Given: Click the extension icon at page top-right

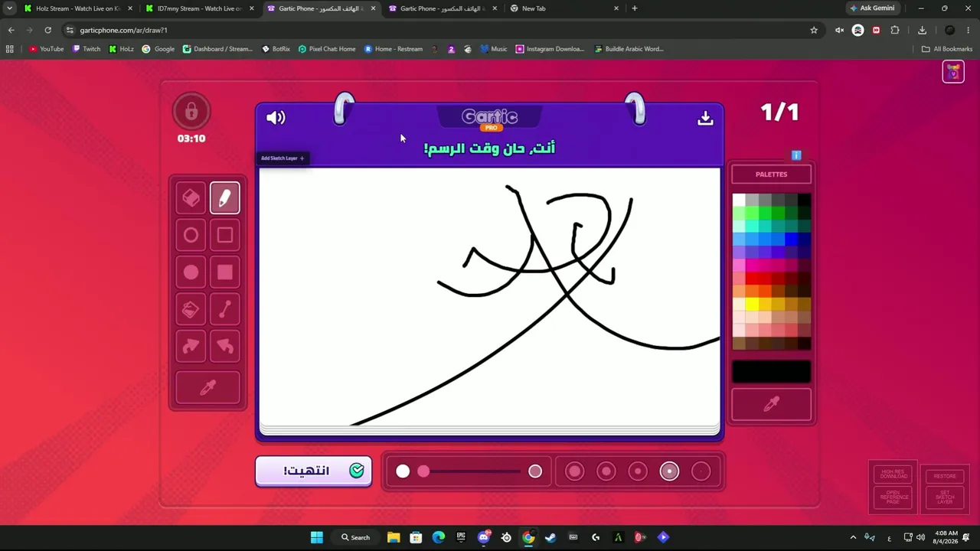Looking at the screenshot, I should pos(953,72).
